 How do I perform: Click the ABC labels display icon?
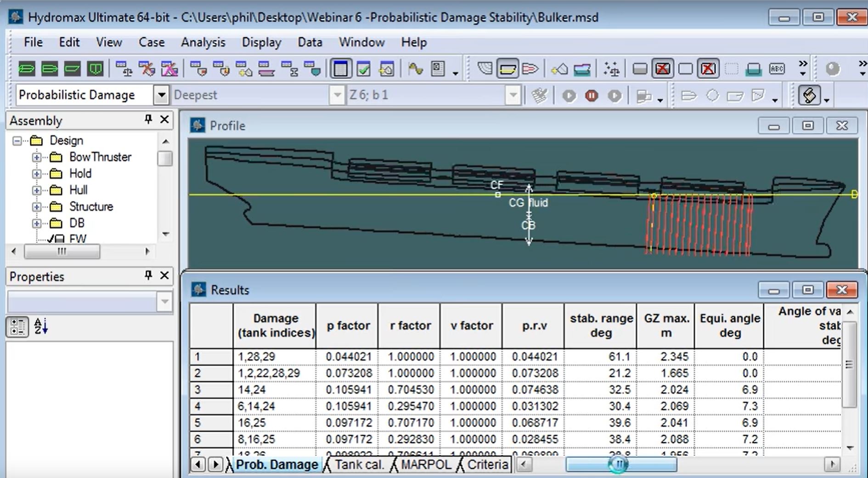click(777, 69)
